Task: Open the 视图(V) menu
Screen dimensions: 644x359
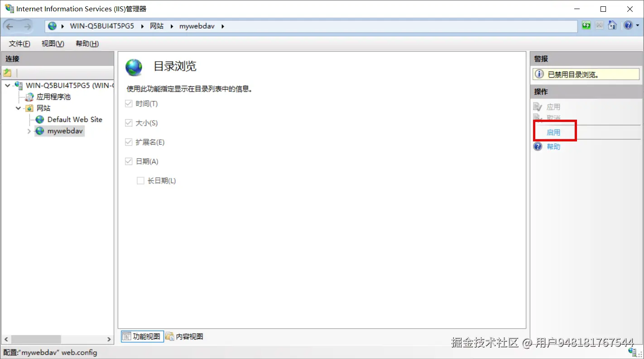Action: click(x=53, y=44)
